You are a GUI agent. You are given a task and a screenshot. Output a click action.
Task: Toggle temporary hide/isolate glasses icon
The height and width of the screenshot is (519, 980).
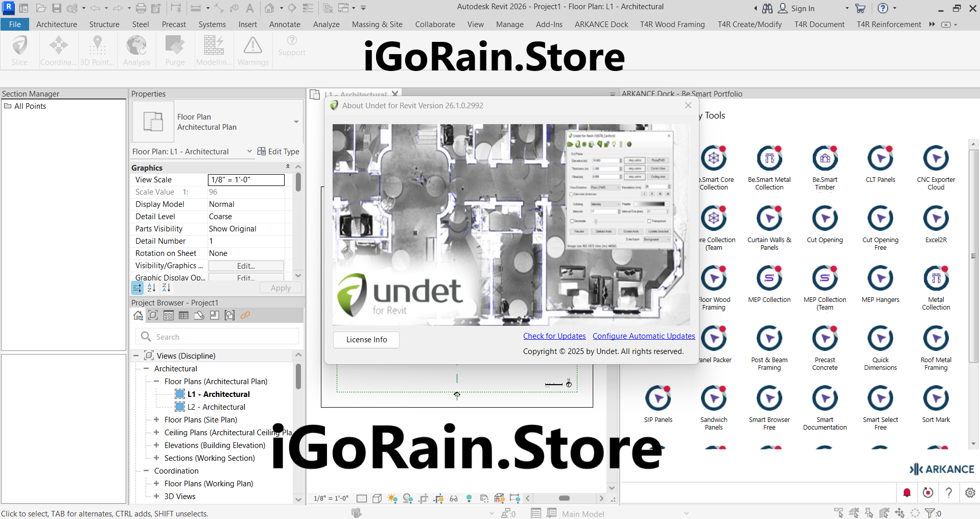(454, 499)
